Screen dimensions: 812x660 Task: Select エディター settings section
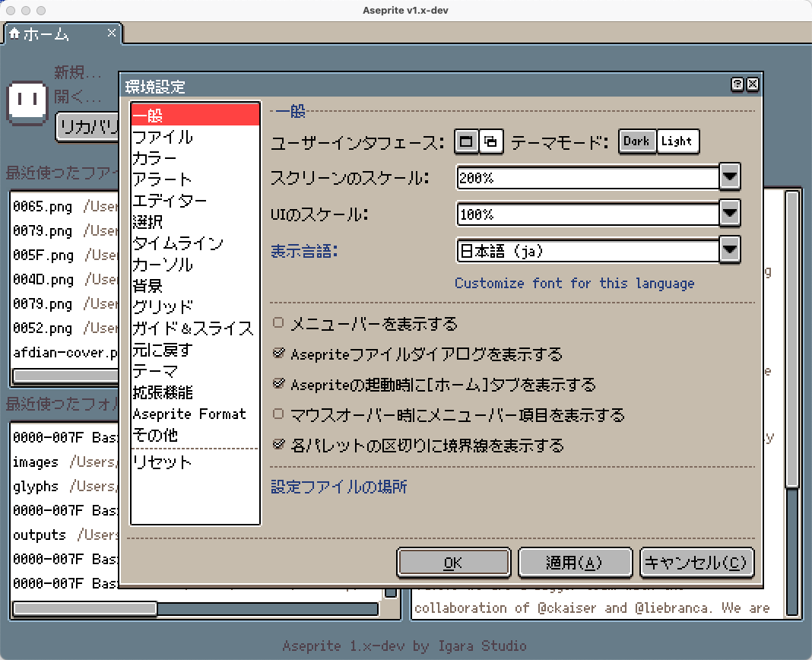point(195,201)
